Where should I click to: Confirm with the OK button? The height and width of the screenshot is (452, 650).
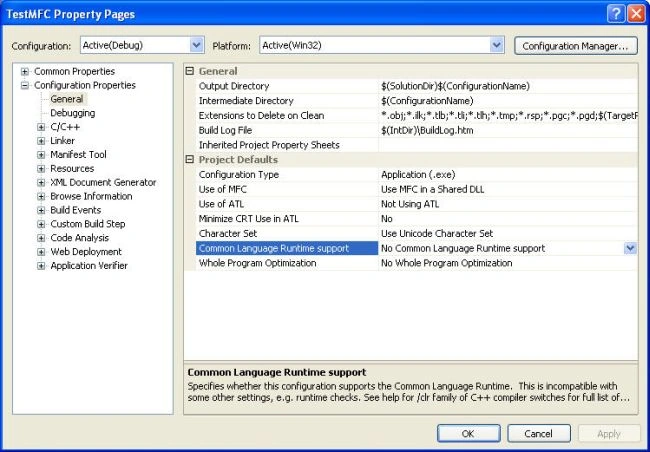click(468, 433)
